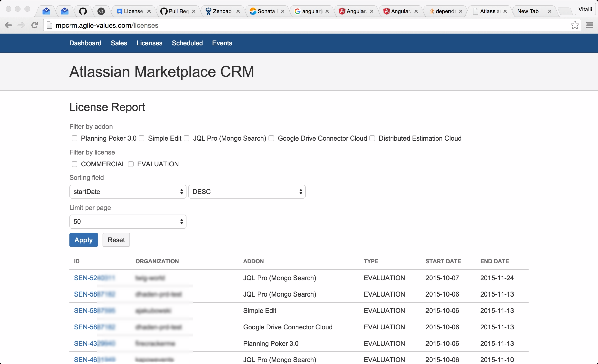598x364 pixels.
Task: Open pinned power-button icon tab
Action: pyautogui.click(x=101, y=11)
